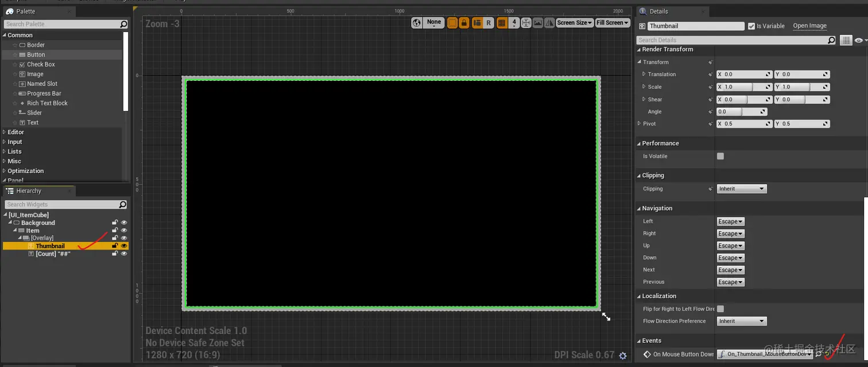
Task: Click the search icon in Search Widgets
Action: tap(122, 204)
